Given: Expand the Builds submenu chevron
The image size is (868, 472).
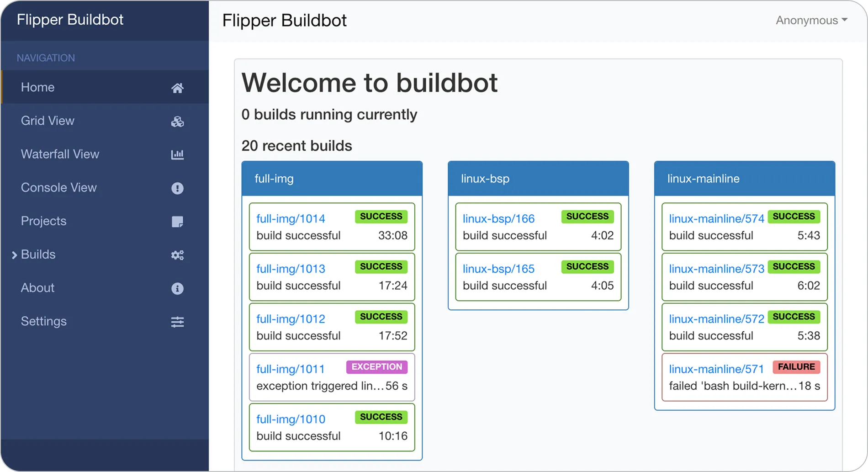Looking at the screenshot, I should 14,255.
